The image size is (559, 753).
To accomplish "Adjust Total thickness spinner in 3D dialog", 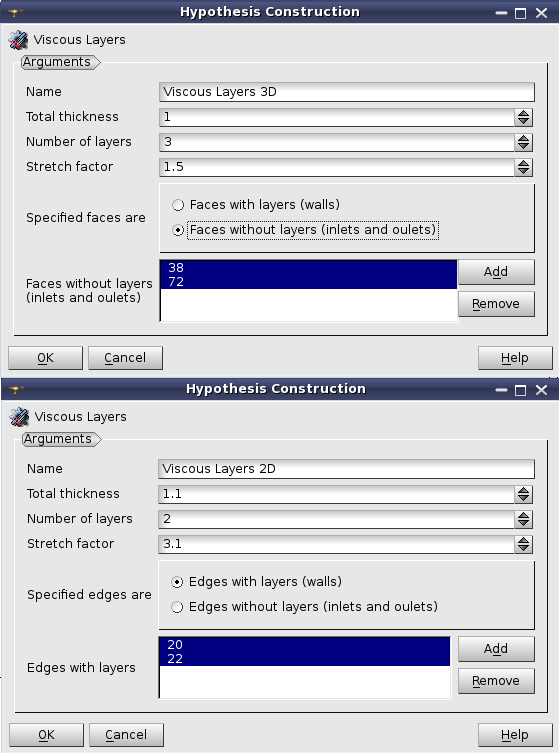I will pyautogui.click(x=523, y=117).
